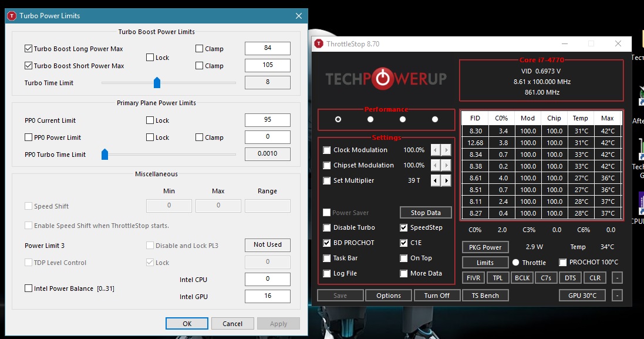The width and height of the screenshot is (644, 339).
Task: Enable Clamp for Turbo Boost Long Power
Action: coord(199,49)
